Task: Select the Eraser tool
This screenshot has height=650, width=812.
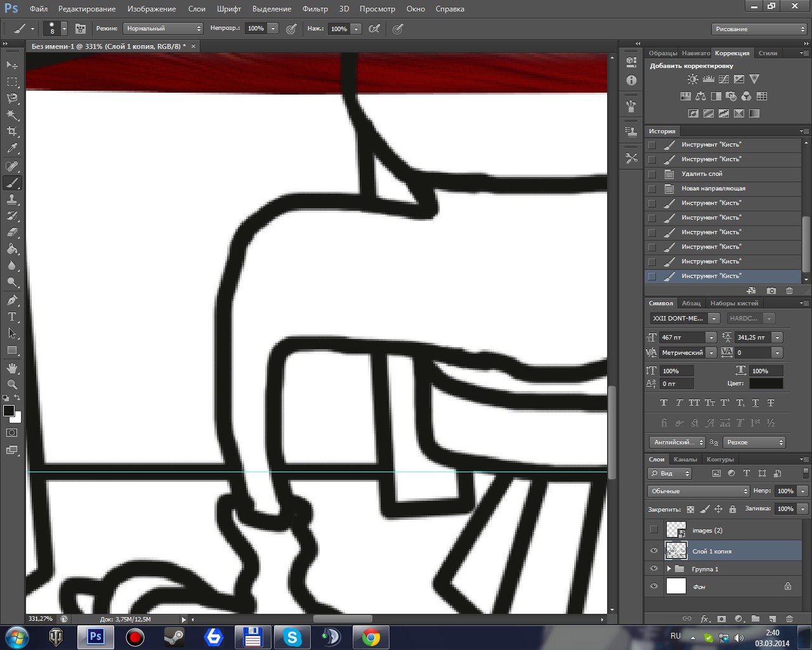Action: (12, 232)
